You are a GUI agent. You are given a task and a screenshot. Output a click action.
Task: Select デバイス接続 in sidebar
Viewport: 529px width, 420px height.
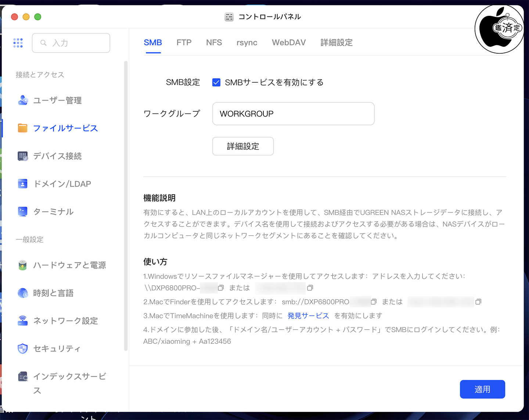(x=57, y=156)
